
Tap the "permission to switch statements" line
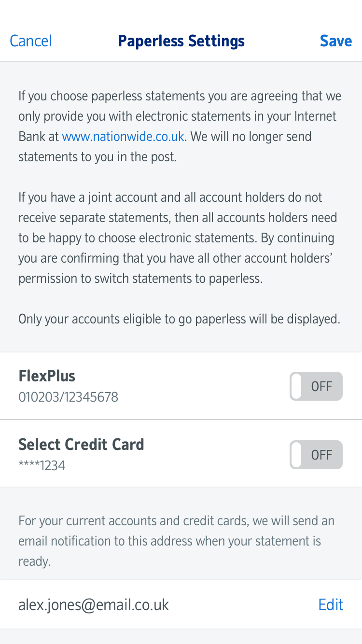point(140,279)
